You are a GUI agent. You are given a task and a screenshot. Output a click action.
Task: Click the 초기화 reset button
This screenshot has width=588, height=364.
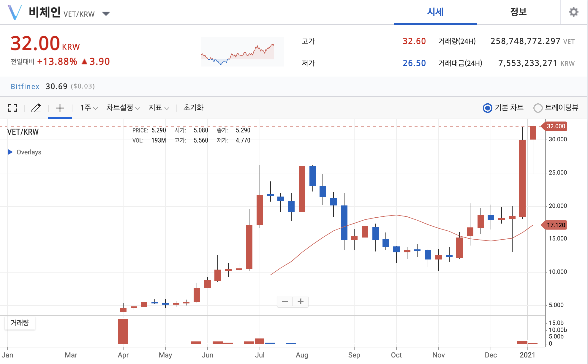[x=193, y=108]
